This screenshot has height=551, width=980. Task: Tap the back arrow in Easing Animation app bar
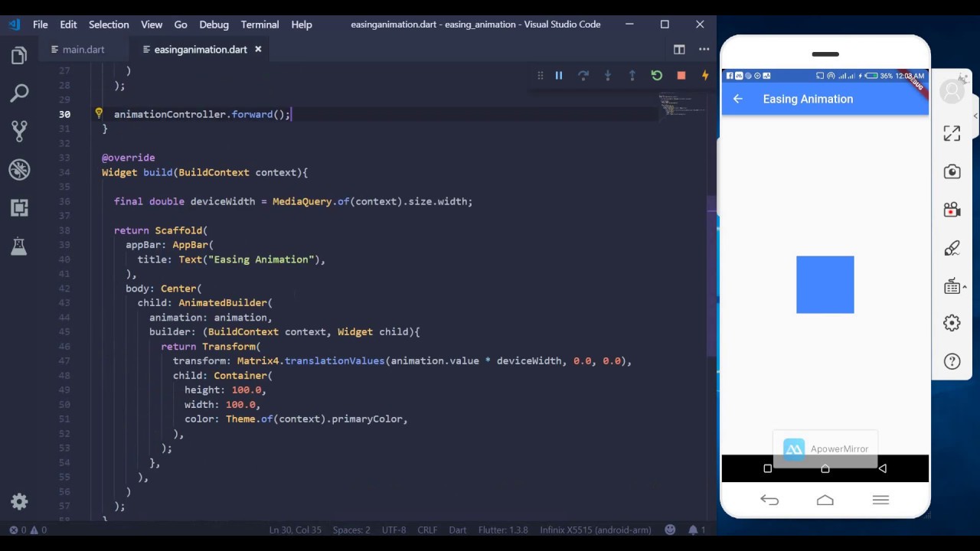738,99
